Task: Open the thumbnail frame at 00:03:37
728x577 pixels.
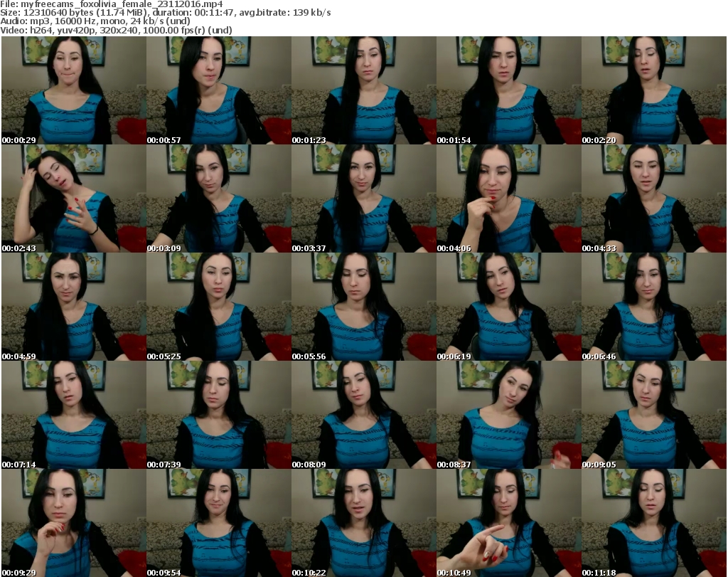Action: (363, 198)
